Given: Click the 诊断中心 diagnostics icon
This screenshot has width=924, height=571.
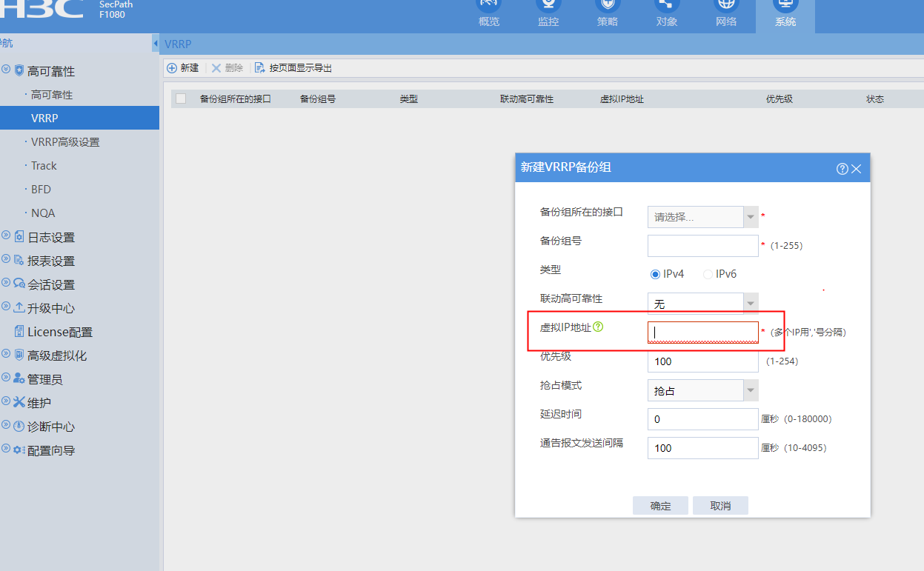Looking at the screenshot, I should click(x=19, y=427).
